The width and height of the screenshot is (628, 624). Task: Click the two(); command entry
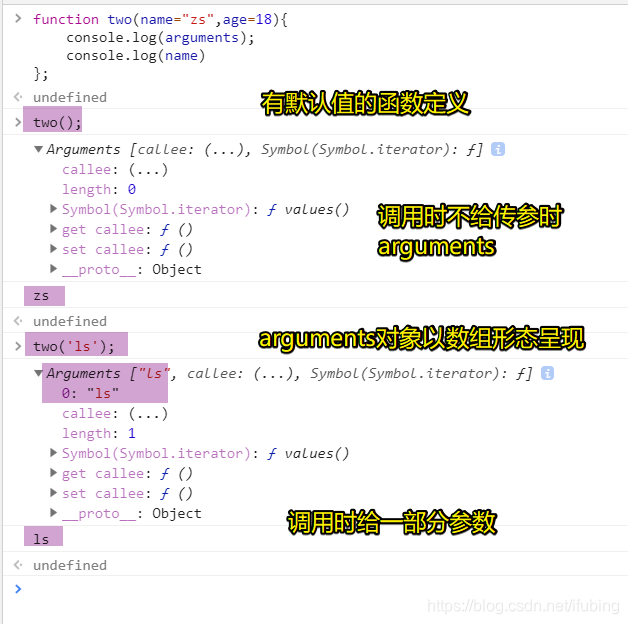[x=57, y=123]
